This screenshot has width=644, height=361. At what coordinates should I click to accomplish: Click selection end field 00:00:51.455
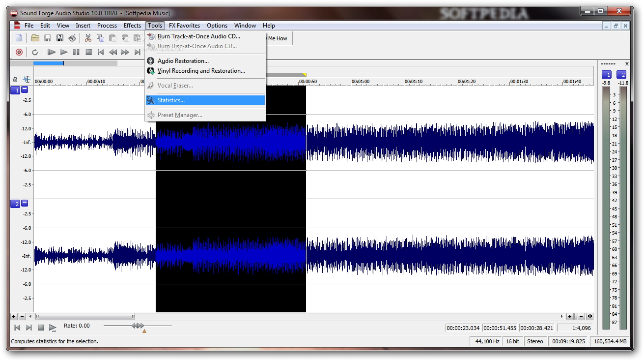tap(500, 328)
